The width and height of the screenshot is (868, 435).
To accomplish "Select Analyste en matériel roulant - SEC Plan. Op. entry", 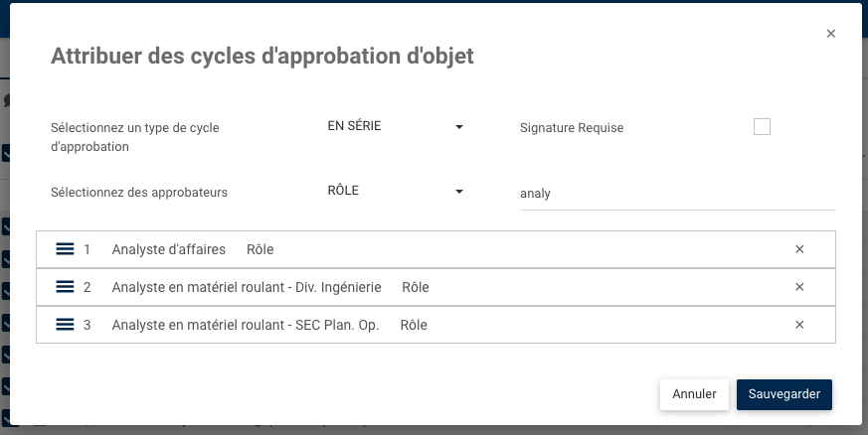I will (246, 325).
